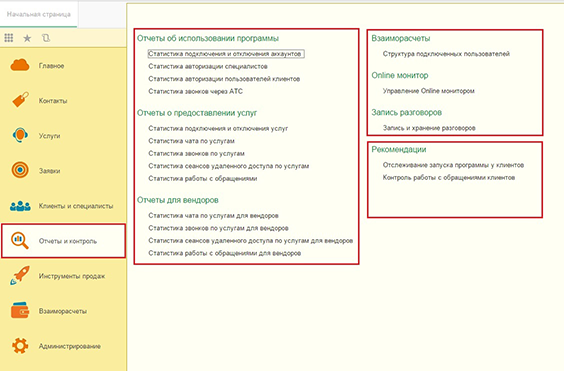564x371 pixels.
Task: Click the magnifier chart Отчеты и контроль icon
Action: 20,240
